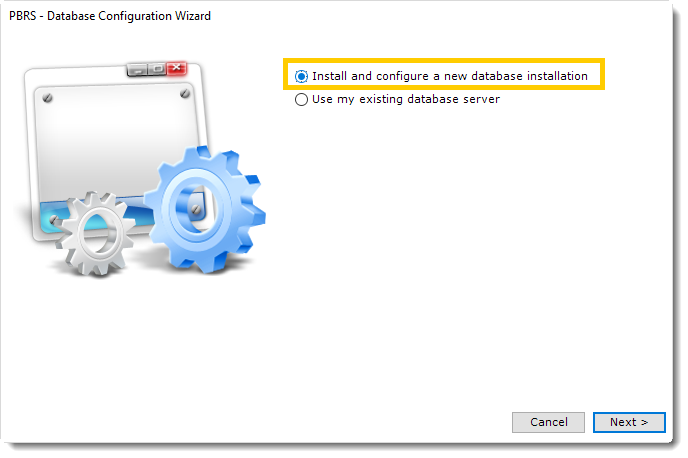Click the illustrated window's maximize icon
This screenshot has height=458, width=688.
(x=157, y=69)
